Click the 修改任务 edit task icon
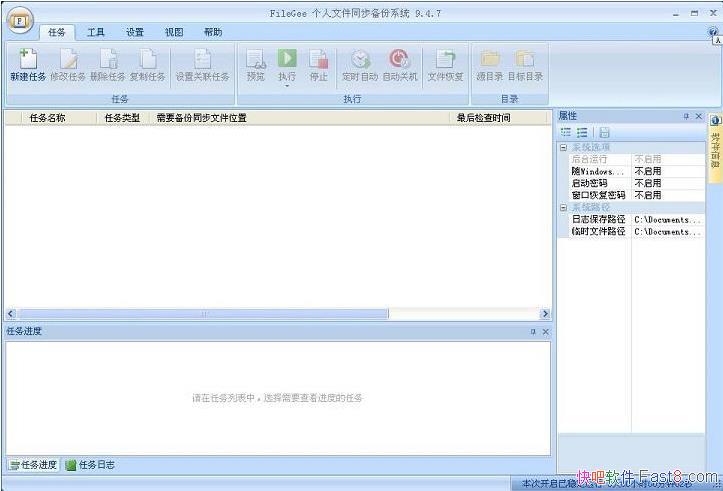The image size is (723, 491). [68, 59]
